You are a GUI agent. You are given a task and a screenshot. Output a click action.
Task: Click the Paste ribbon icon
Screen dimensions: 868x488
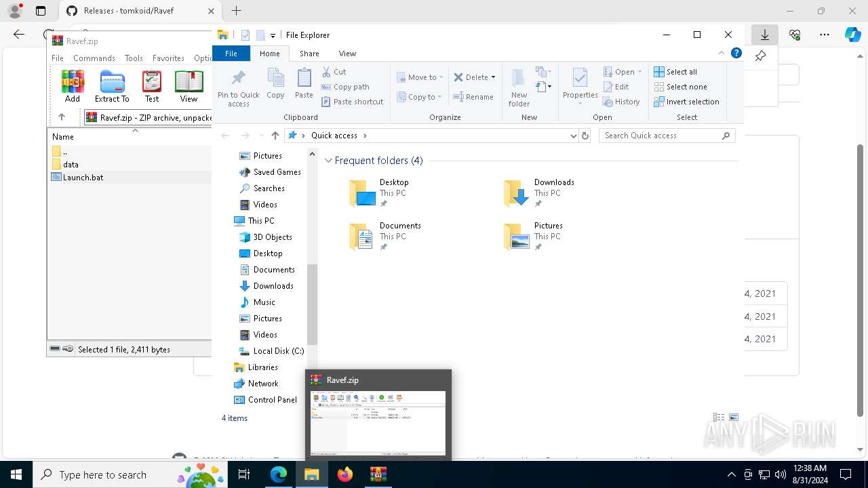click(x=304, y=84)
